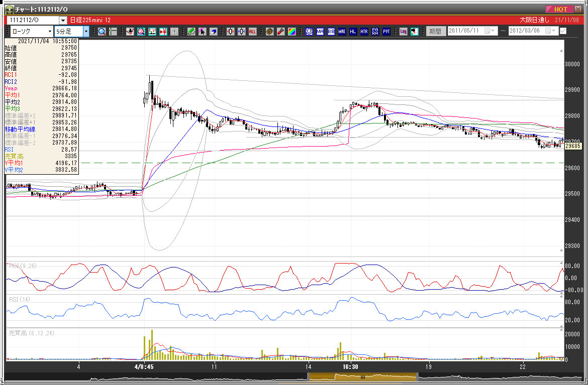Select the eraser tool icon
Image resolution: width=588 pixels, height=385 pixels.
pyautogui.click(x=214, y=32)
